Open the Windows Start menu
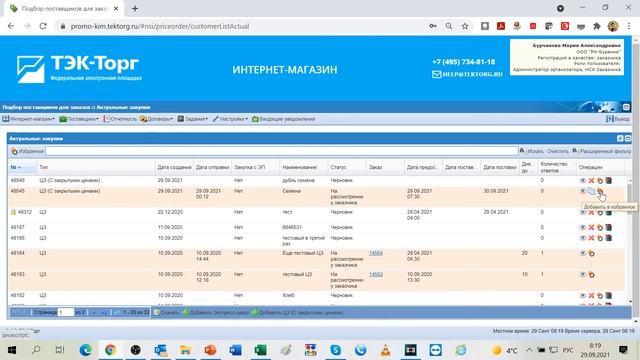 11,350
